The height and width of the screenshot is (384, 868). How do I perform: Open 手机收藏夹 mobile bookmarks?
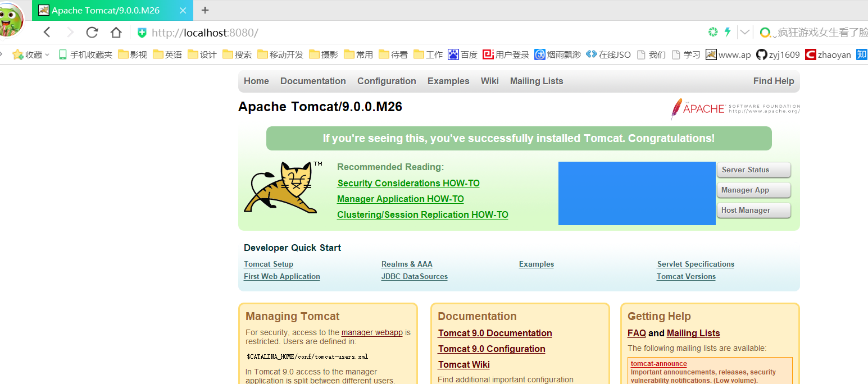tap(85, 54)
